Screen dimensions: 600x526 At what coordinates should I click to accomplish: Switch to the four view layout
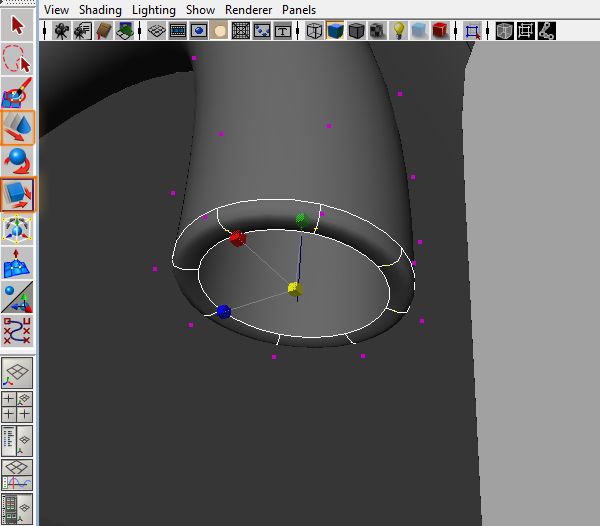17,406
